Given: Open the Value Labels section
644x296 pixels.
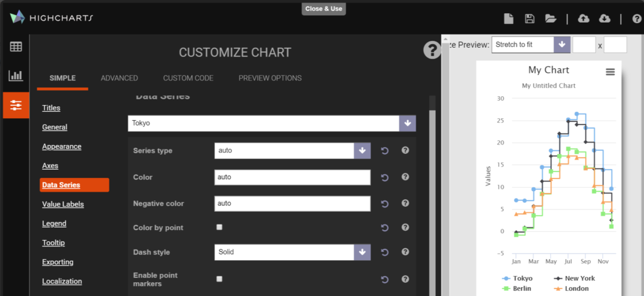Looking at the screenshot, I should pyautogui.click(x=63, y=204).
